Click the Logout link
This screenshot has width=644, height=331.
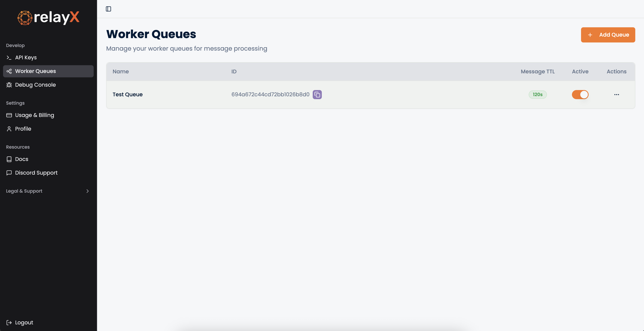[x=24, y=322]
